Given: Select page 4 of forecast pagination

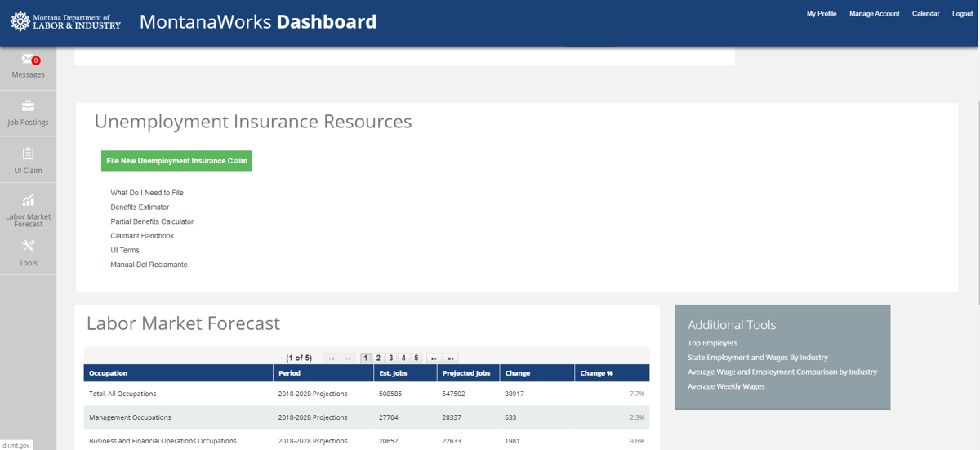Looking at the screenshot, I should pyautogui.click(x=403, y=359).
